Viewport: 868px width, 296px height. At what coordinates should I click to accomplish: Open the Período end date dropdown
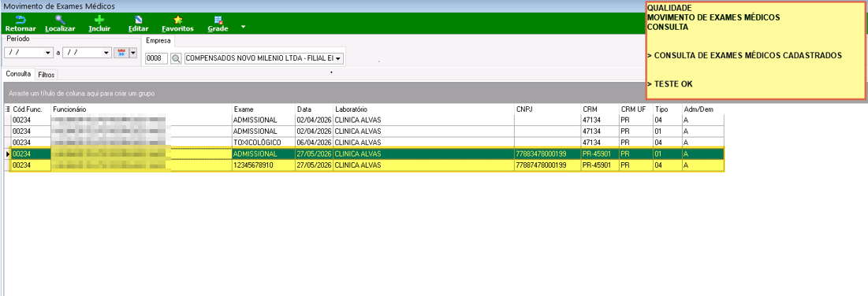[x=107, y=53]
